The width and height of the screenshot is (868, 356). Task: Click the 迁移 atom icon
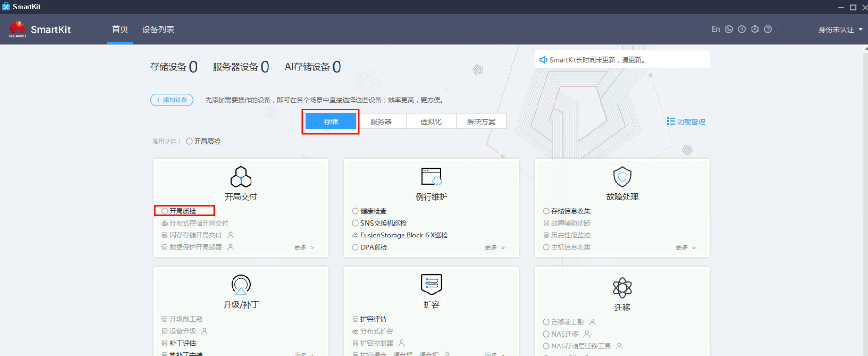pos(622,287)
